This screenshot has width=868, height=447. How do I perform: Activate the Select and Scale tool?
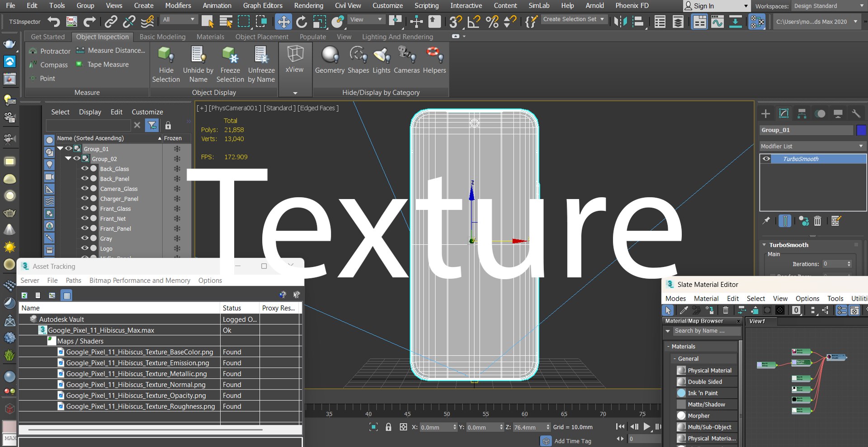click(x=320, y=21)
